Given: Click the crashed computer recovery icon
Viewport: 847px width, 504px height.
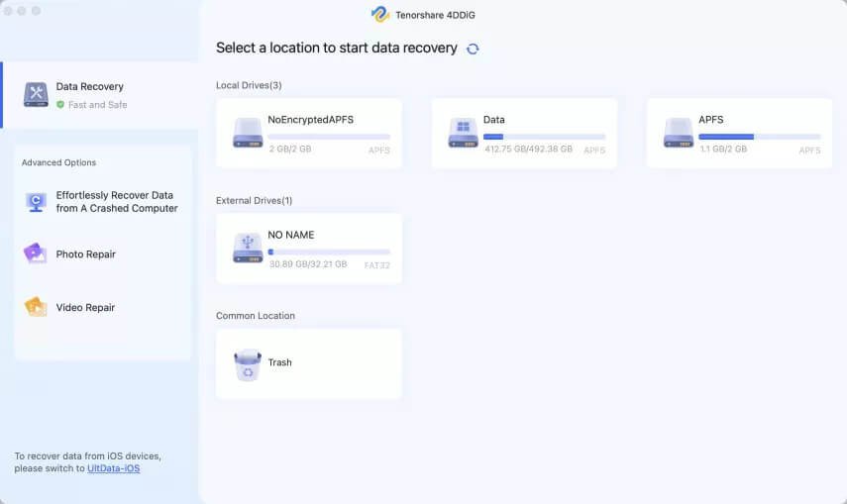Looking at the screenshot, I should click(36, 202).
